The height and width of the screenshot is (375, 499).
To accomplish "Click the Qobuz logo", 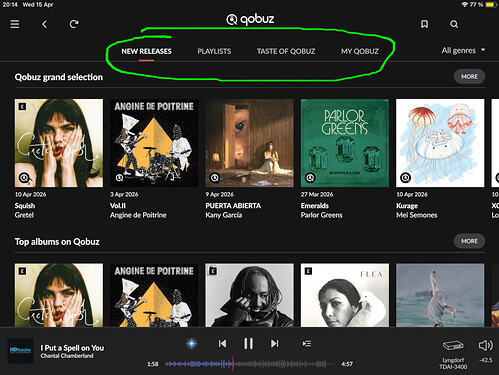I will point(250,19).
